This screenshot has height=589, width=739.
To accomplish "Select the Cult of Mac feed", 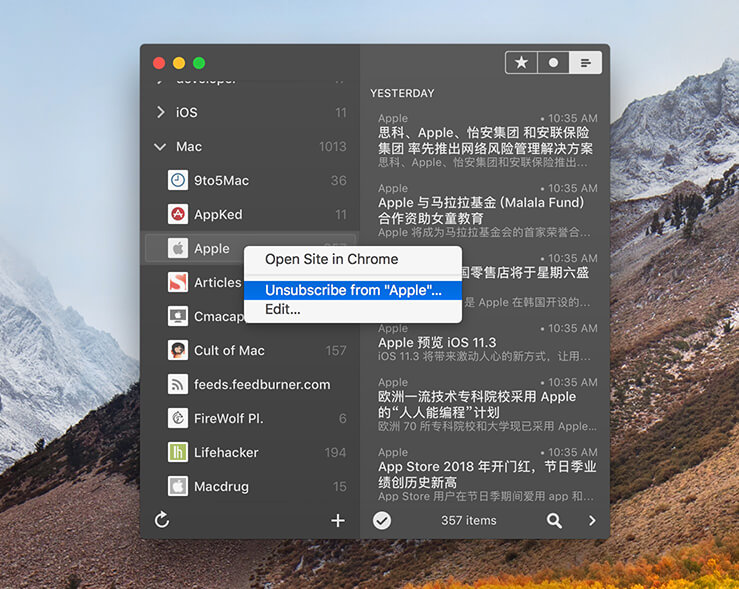I will 250,351.
